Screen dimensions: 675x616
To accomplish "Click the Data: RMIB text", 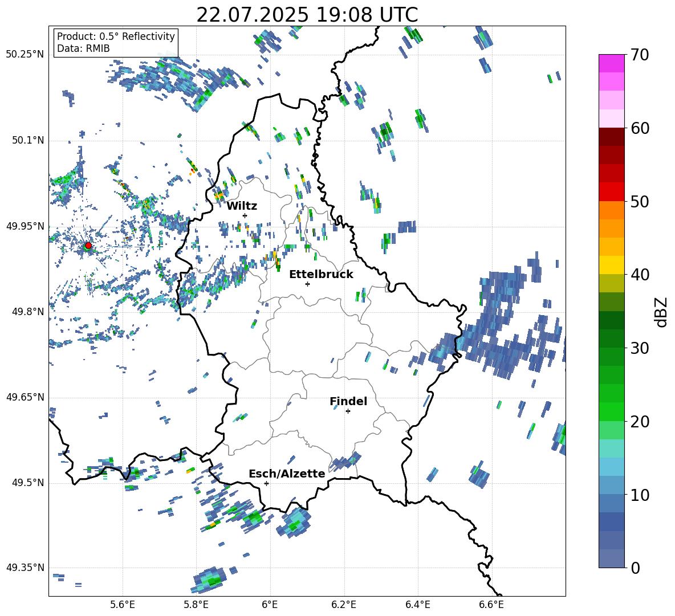I will (83, 48).
